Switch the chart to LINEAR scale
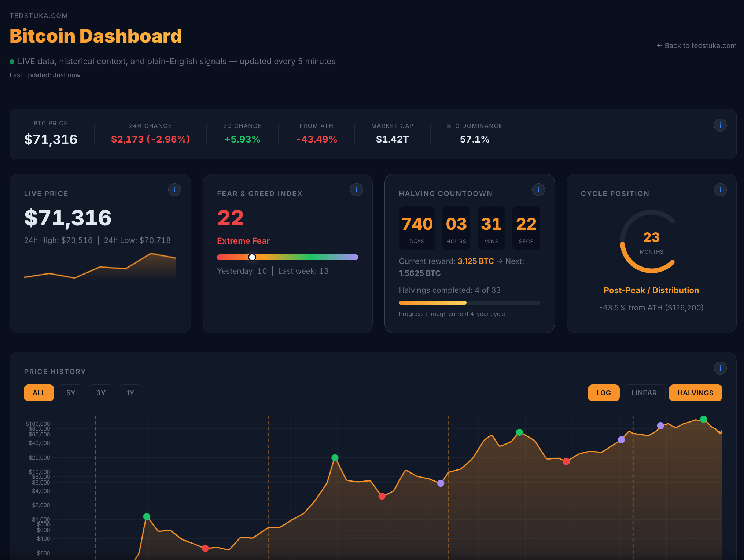 644,393
